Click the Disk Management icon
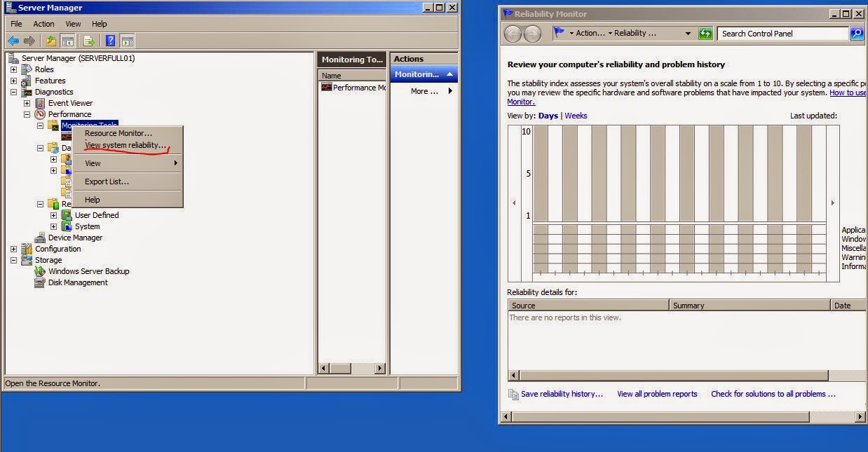 (40, 282)
